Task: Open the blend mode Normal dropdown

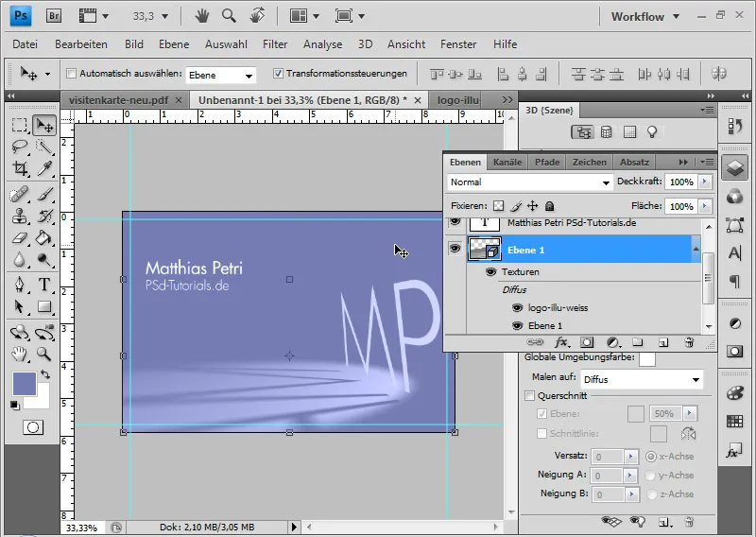Action: [529, 182]
